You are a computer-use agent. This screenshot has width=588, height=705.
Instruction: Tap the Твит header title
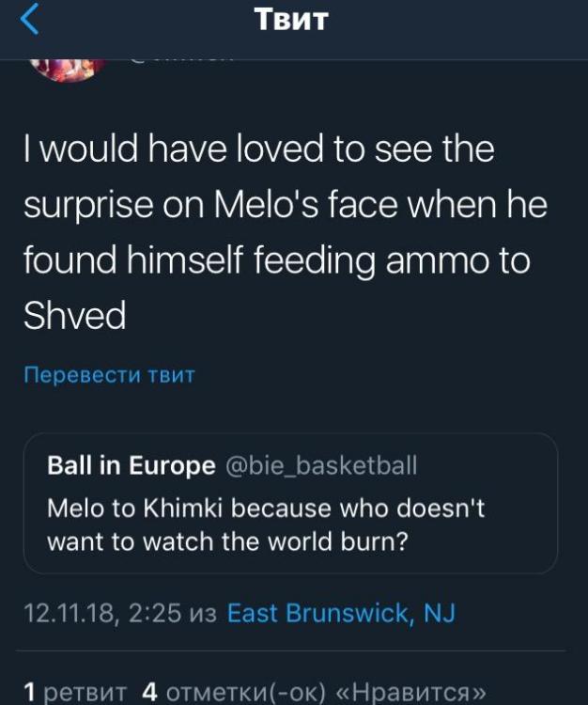click(x=291, y=20)
